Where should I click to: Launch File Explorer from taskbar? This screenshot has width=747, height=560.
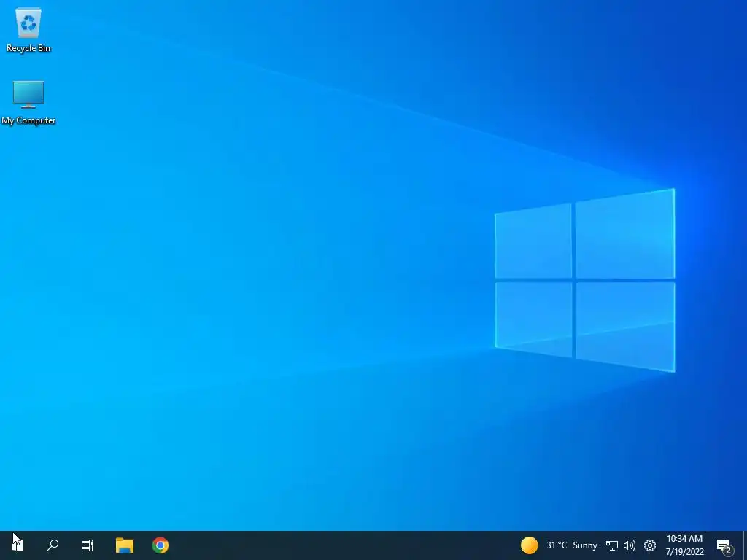click(124, 545)
